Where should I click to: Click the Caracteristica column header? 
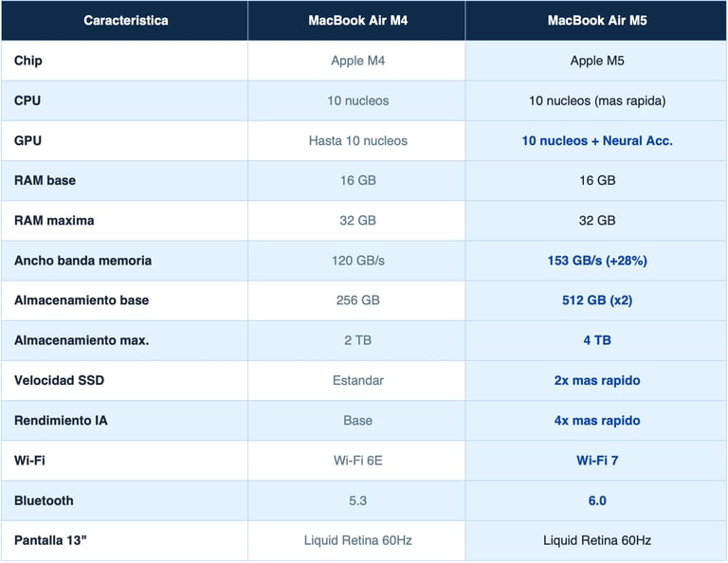click(x=126, y=20)
